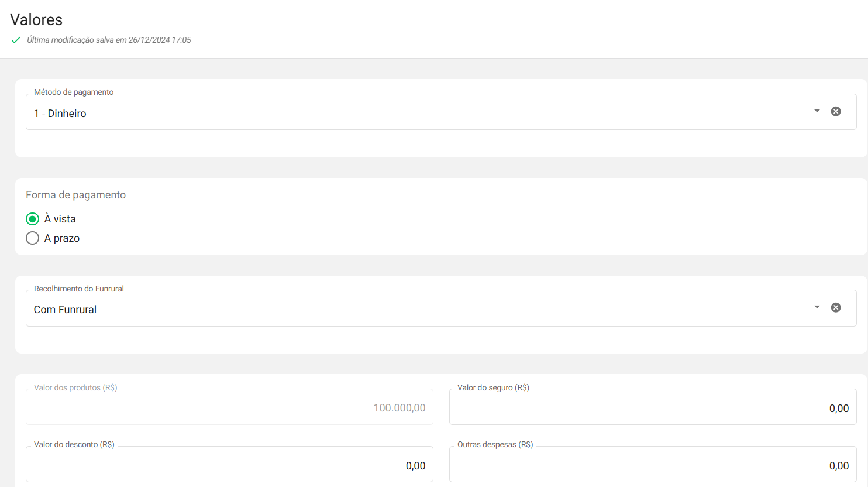Select the 'À vista' radio button
This screenshot has width=868, height=487.
[32, 219]
